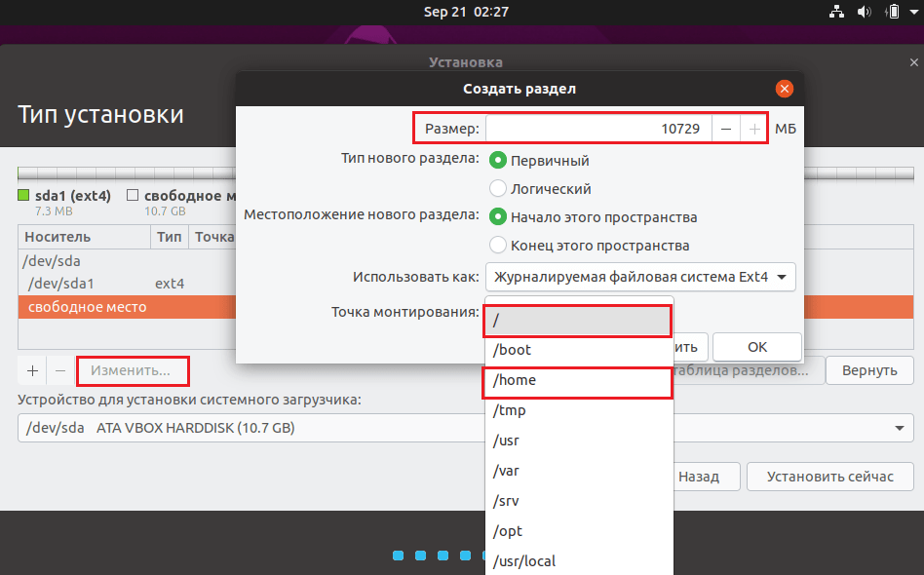Choose Конец этого пространства location
Screen dimensions: 924x575
click(498, 245)
